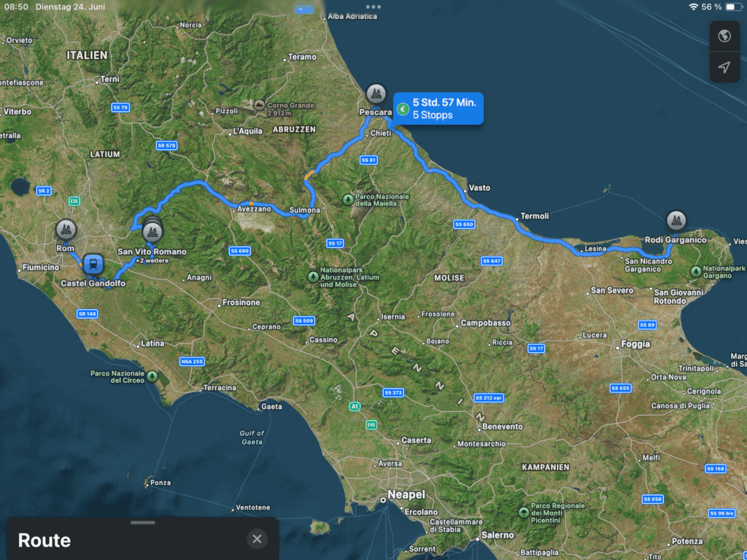Tap the Rom stop pin
The image size is (747, 560).
click(x=66, y=230)
